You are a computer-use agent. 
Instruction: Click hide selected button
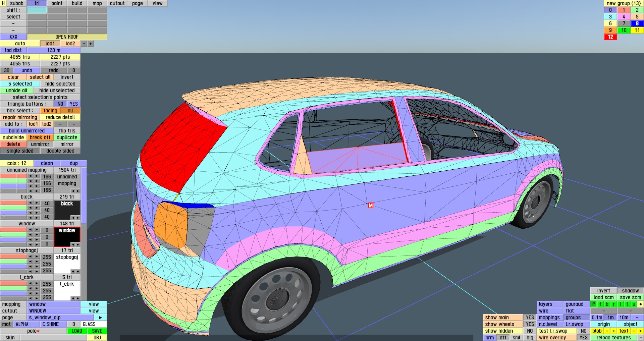coord(60,84)
